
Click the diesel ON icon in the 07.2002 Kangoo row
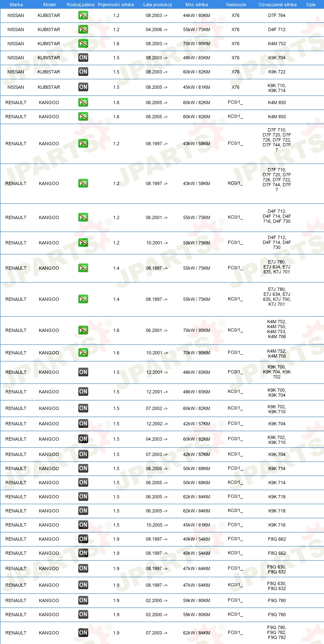(83, 408)
